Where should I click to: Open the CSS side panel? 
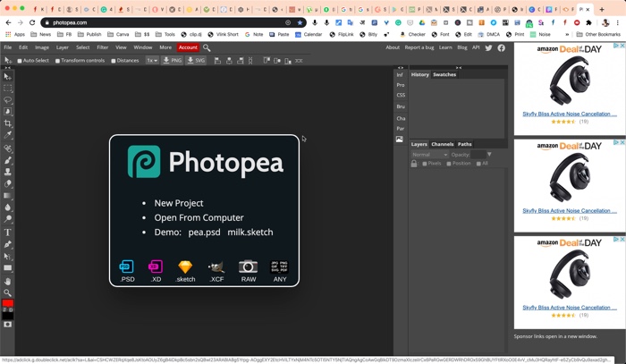(401, 96)
